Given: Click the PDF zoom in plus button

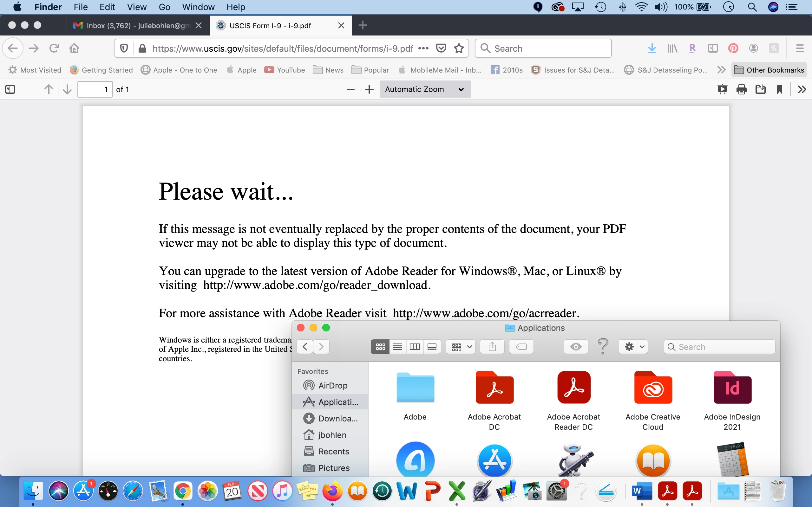Looking at the screenshot, I should pos(369,90).
